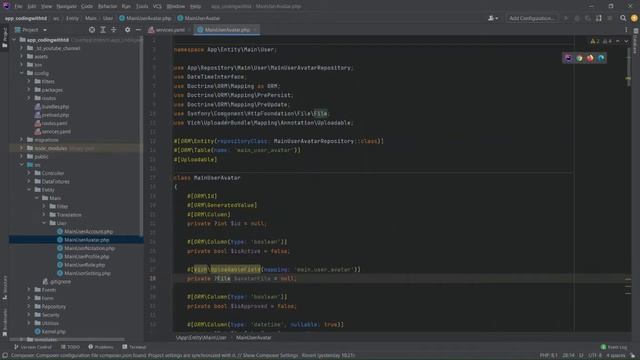Go to next highlighted error arrow
640x360 pixels.
626,41
